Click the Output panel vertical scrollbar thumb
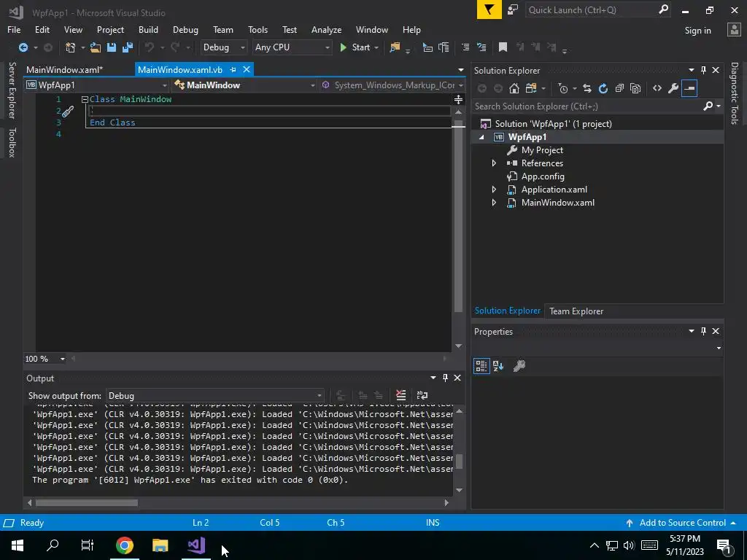The height and width of the screenshot is (560, 747). (x=460, y=462)
